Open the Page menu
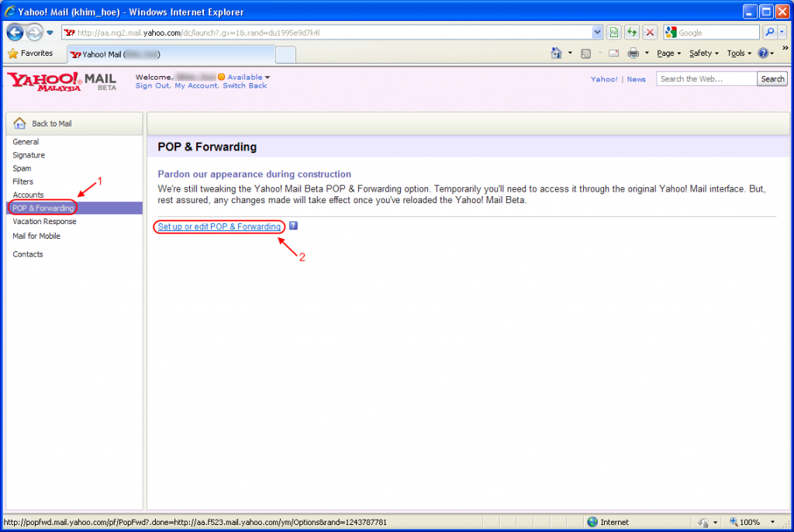The height and width of the screenshot is (532, 794). coord(668,54)
